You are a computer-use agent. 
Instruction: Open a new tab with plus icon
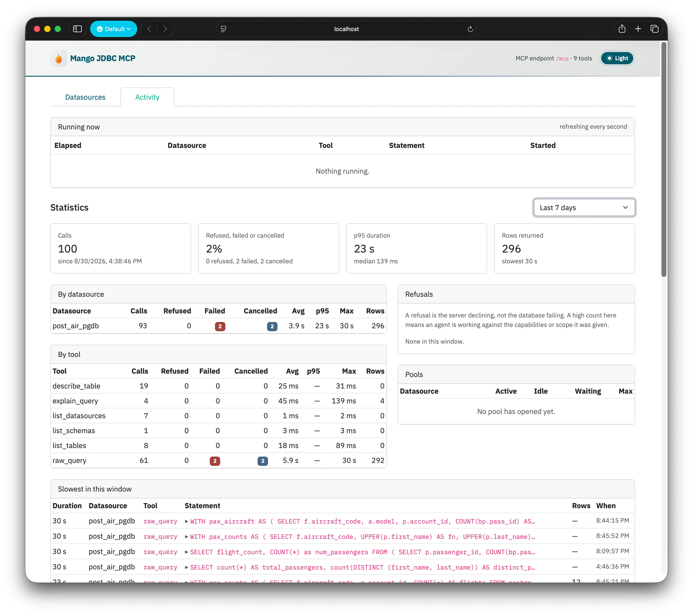638,29
